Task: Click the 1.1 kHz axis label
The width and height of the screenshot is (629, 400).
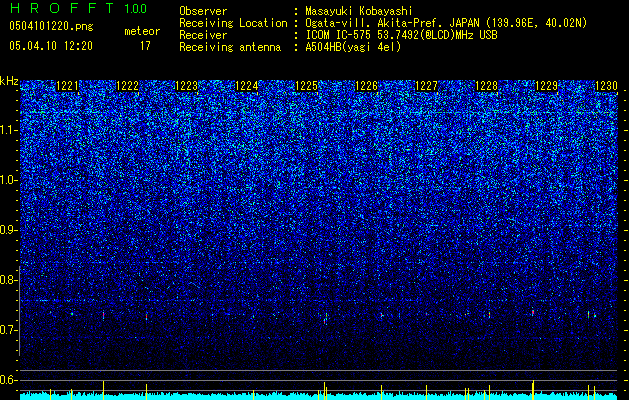Action: [x=9, y=130]
